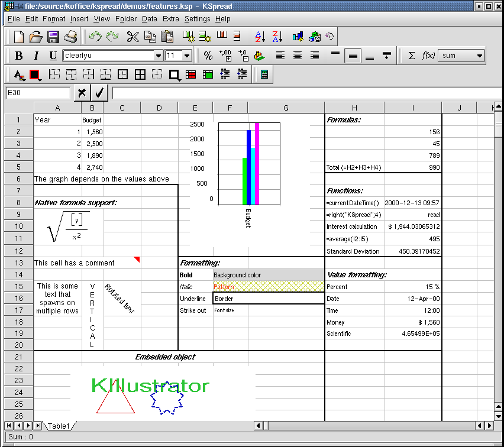Align text left
The width and height of the screenshot is (504, 447).
coord(280,56)
